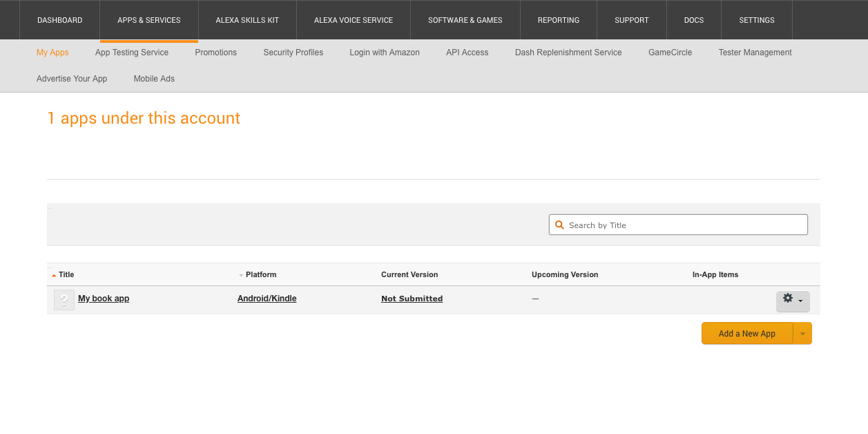Viewport: 868px width, 434px height.
Task: Switch to the REPORTING section
Action: (x=558, y=20)
